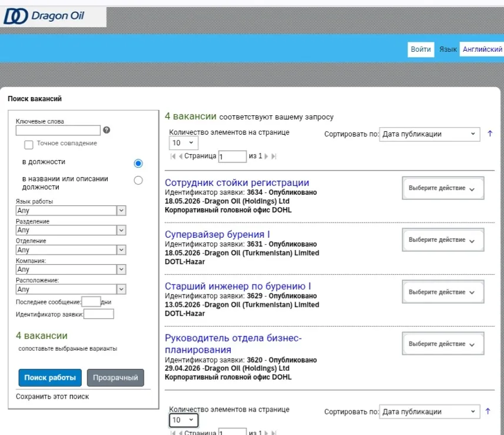Open Сотрудник стойки регистрации vacancy

tap(237, 182)
